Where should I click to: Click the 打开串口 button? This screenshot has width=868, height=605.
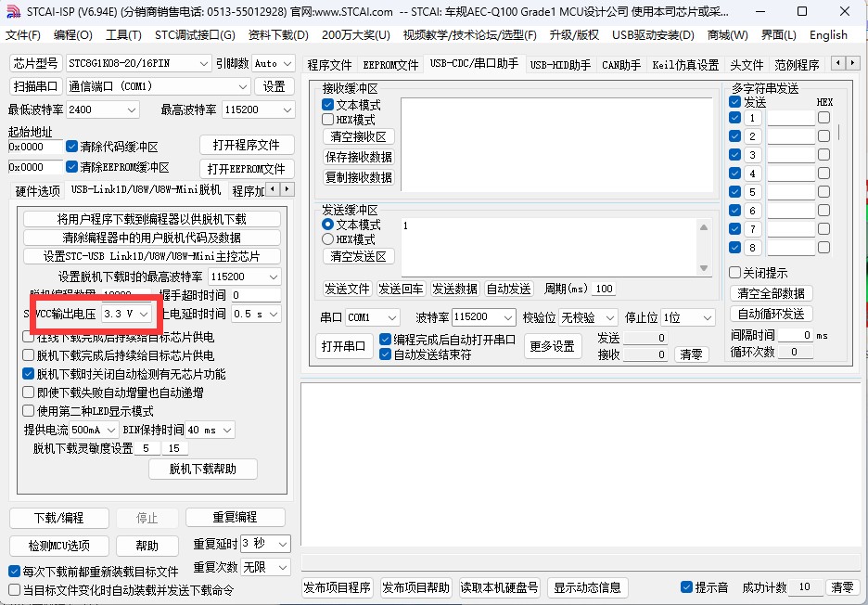click(x=344, y=346)
